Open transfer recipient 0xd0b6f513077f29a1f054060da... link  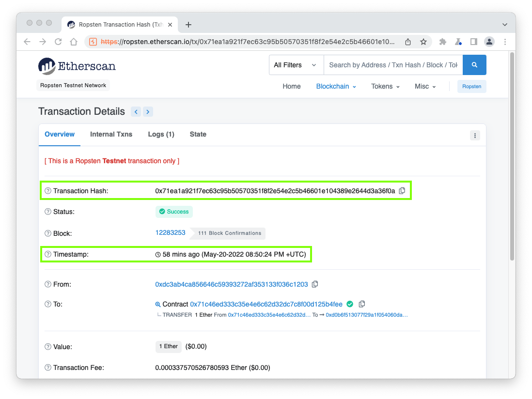pyautogui.click(x=367, y=315)
